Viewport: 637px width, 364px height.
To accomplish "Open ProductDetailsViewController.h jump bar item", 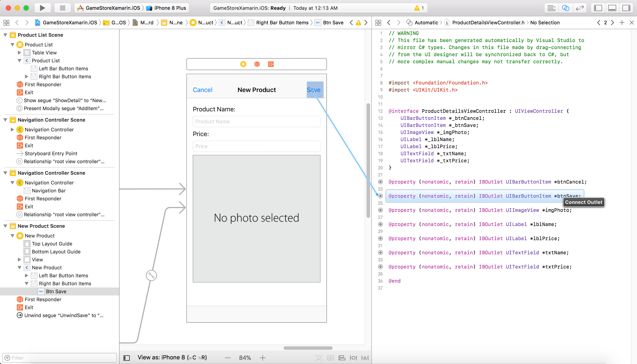I will click(x=485, y=23).
